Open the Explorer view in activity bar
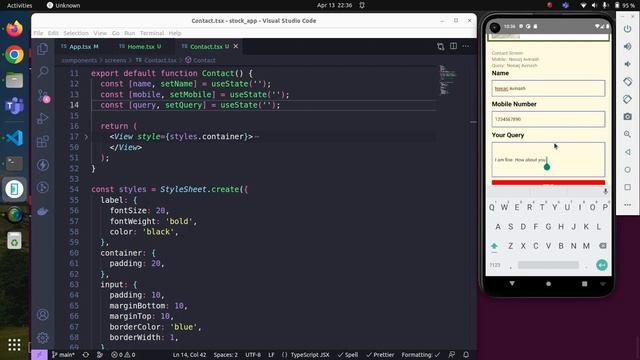Screen dimensions: 640x360 tap(42, 49)
